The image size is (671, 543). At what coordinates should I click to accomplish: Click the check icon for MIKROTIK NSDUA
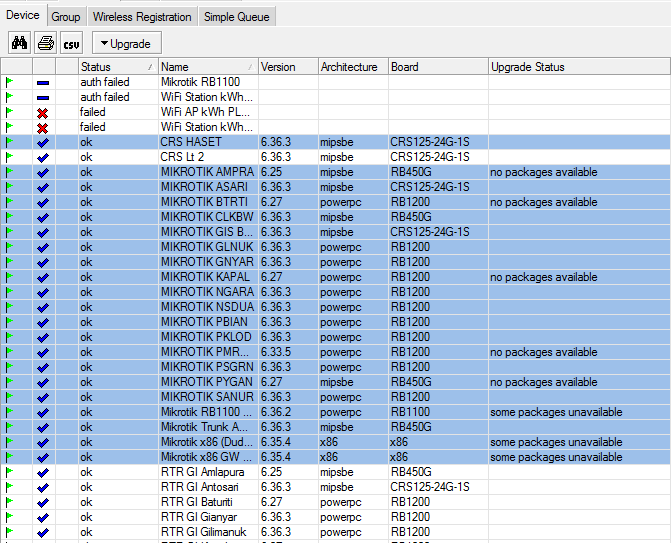[43, 307]
